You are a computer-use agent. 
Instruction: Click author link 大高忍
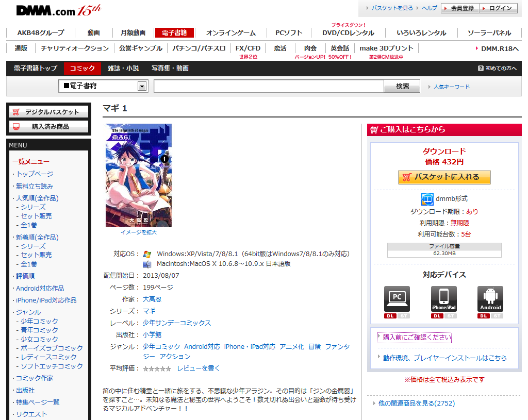[152, 299]
